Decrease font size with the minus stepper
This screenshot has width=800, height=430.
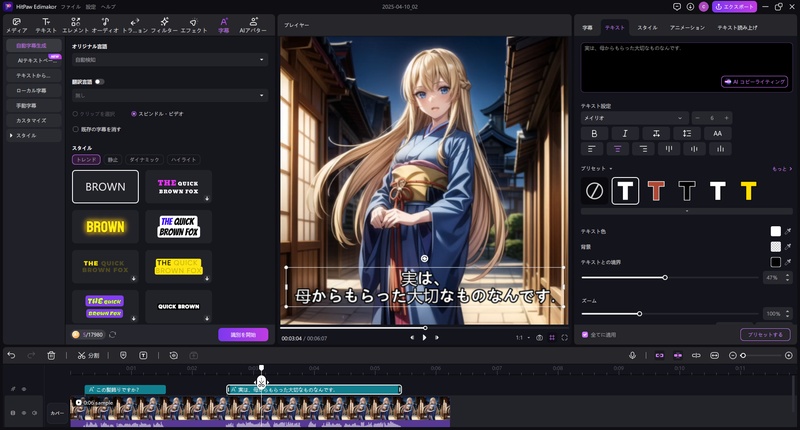[x=697, y=118]
